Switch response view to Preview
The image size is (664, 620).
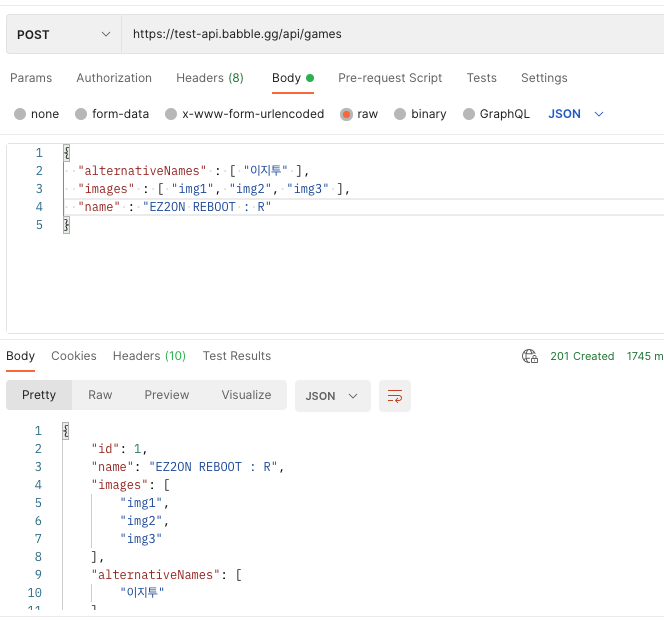pos(167,395)
